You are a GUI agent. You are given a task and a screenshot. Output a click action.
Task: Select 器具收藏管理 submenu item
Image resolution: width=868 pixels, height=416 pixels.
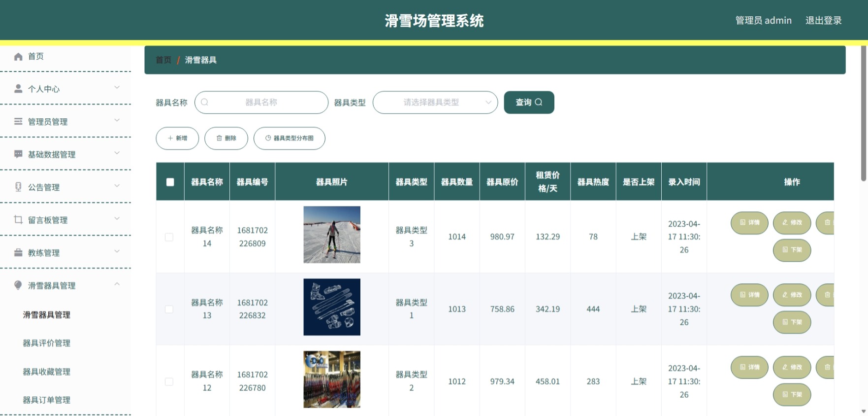[x=47, y=372]
